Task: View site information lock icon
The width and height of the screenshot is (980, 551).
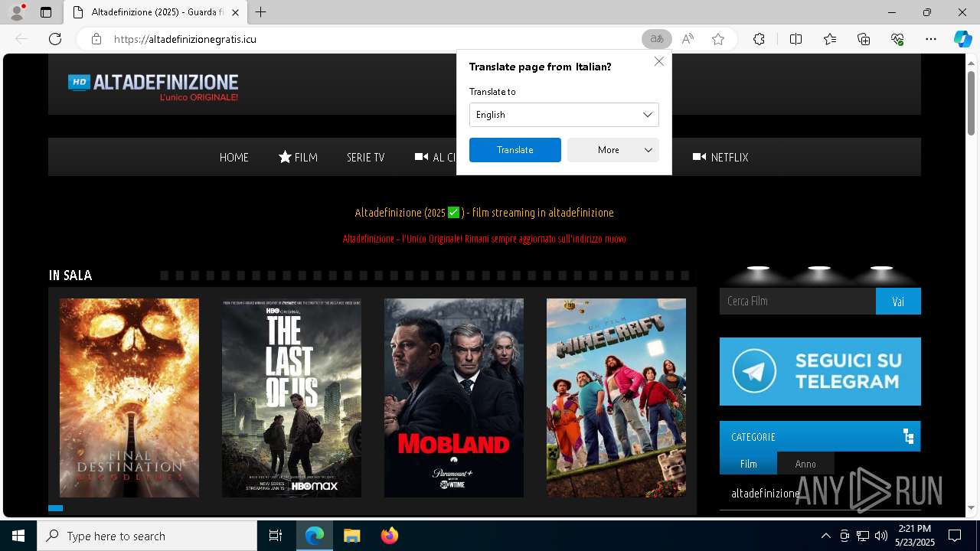Action: click(x=96, y=39)
